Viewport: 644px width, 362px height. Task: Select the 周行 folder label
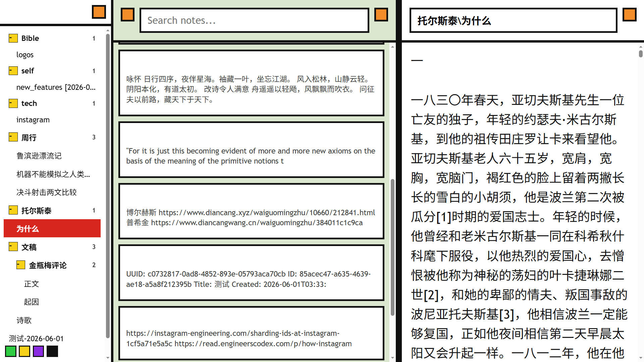point(29,137)
